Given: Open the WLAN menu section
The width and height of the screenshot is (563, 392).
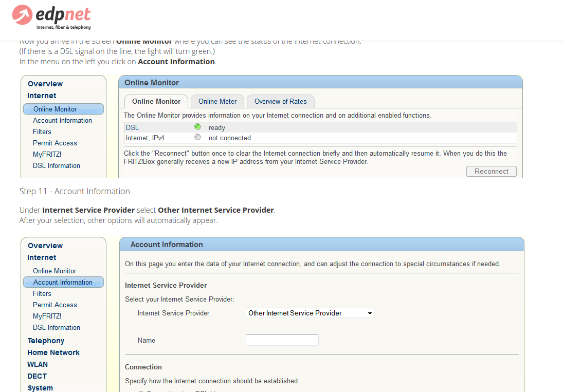Looking at the screenshot, I should [x=38, y=364].
